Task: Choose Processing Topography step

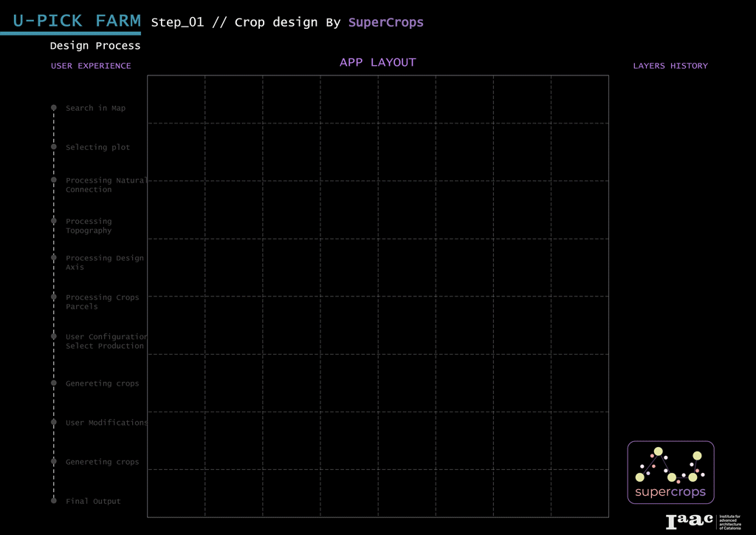Action: [x=89, y=226]
